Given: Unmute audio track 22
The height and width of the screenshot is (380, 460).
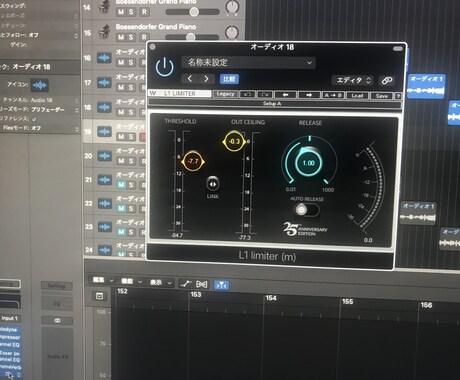Looking at the screenshot, I should pos(121,209).
